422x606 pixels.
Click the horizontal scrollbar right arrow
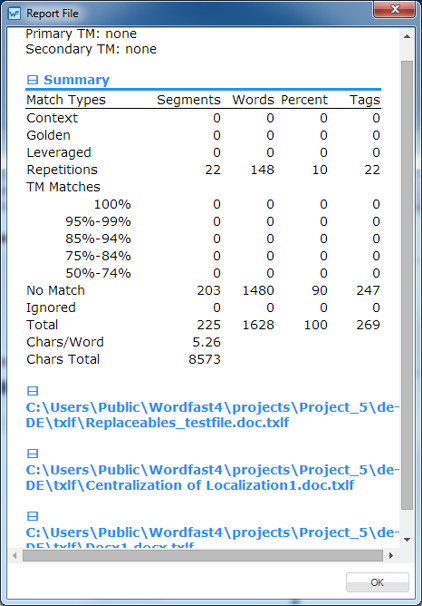(391, 556)
